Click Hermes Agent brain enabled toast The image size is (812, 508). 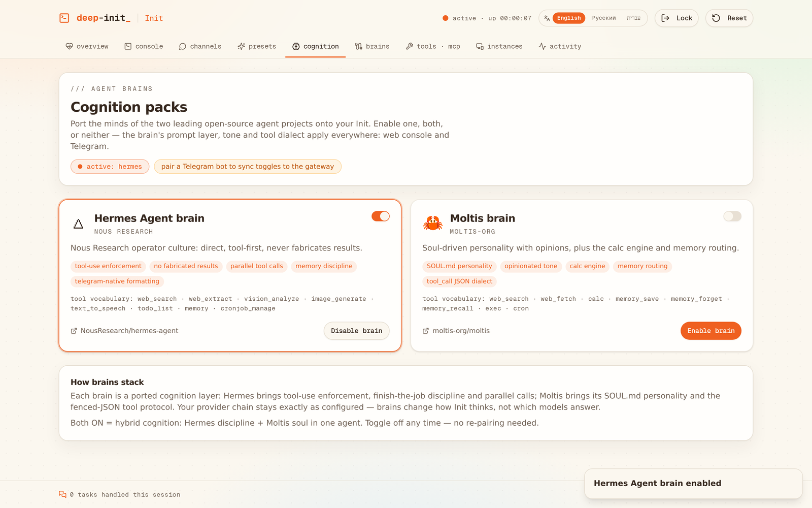(x=693, y=484)
